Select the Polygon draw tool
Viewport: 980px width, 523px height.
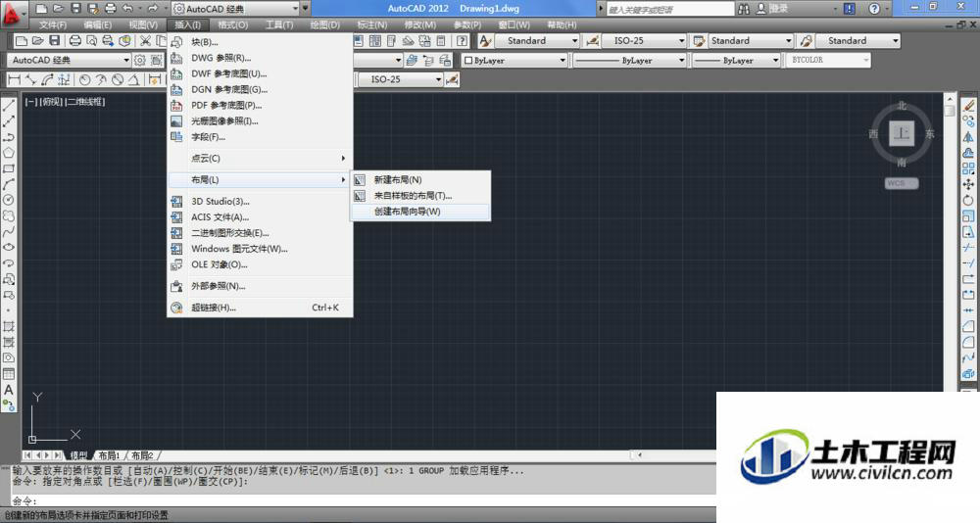[9, 153]
